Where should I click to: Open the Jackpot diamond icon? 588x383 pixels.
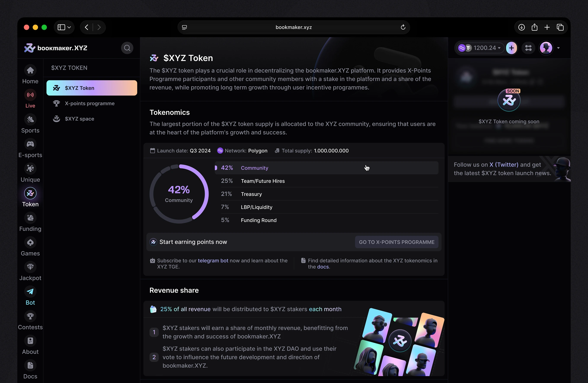(30, 267)
